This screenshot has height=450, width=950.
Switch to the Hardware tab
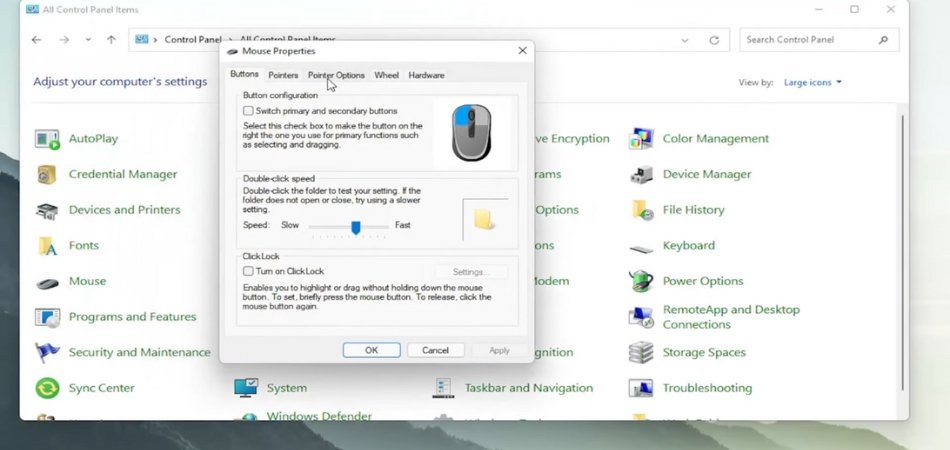tap(427, 75)
